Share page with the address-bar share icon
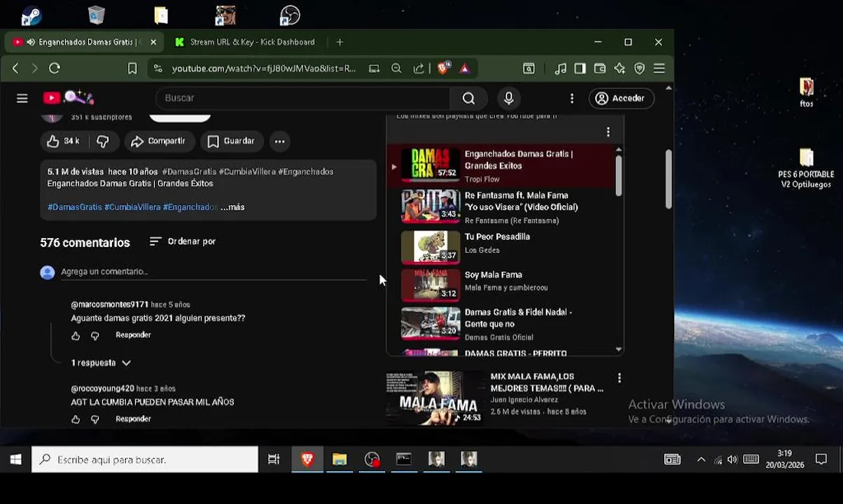 point(419,69)
